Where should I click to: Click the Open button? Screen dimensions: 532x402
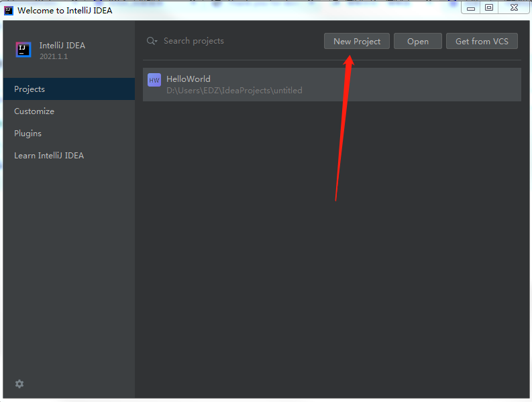pos(418,41)
